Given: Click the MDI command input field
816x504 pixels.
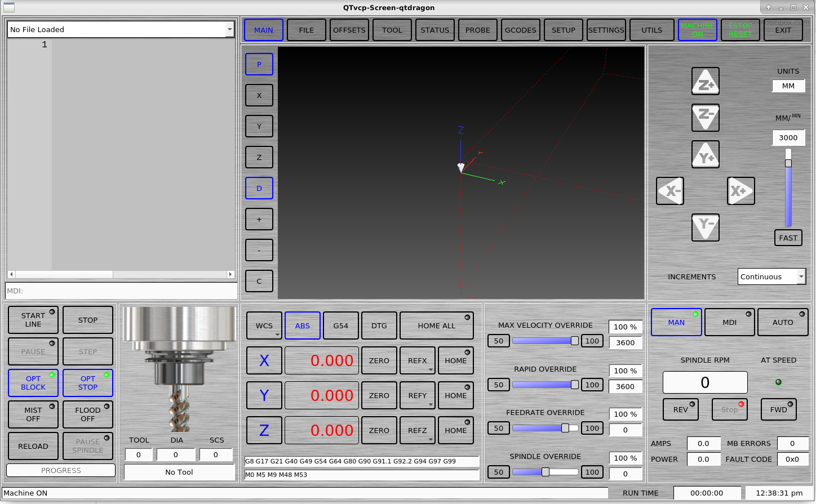Looking at the screenshot, I should click(x=122, y=291).
